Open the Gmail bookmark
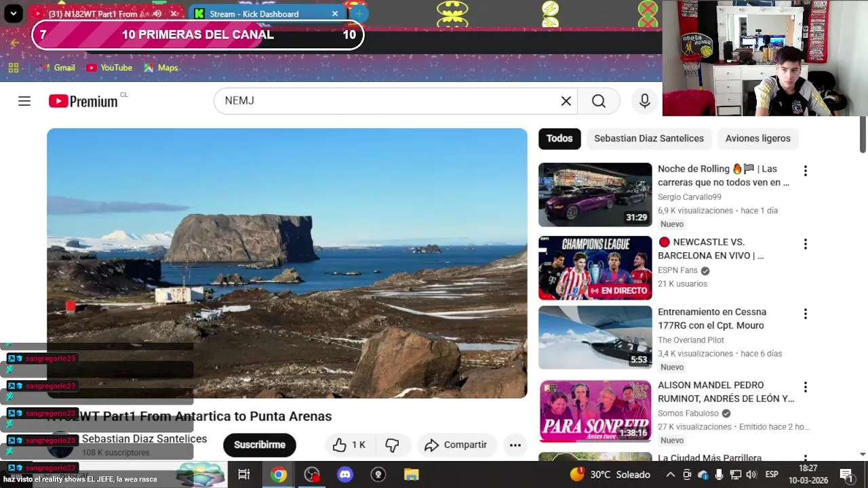The height and width of the screenshot is (488, 868). point(57,68)
